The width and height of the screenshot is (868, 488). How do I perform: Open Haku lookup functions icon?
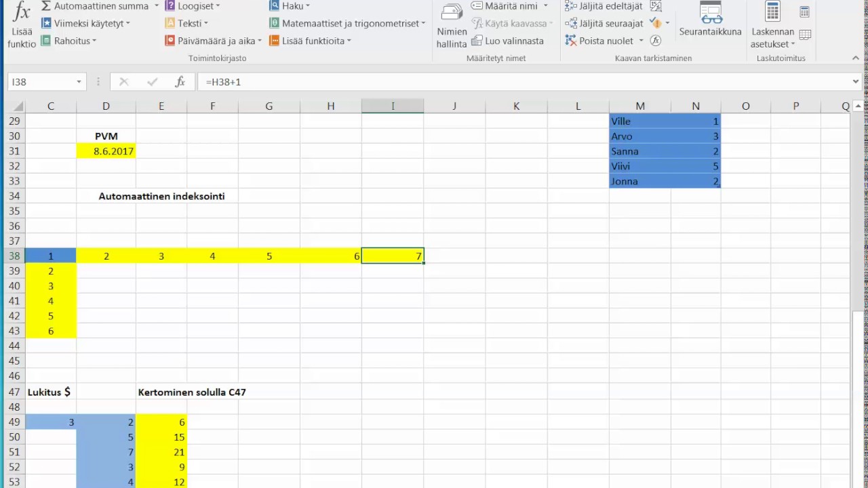274,6
